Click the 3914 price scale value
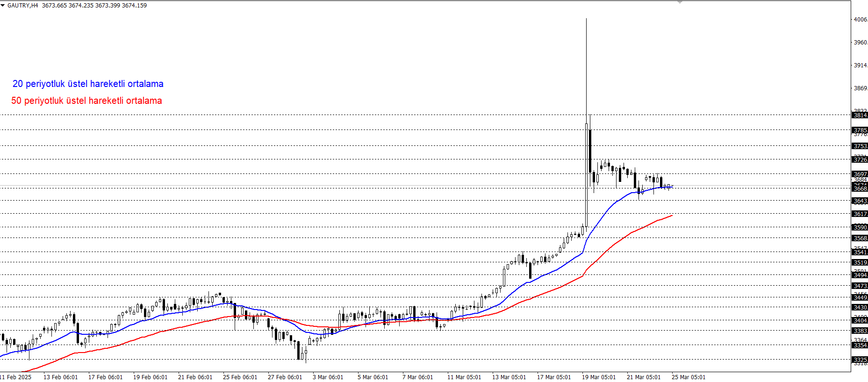This screenshot has height=382, width=868. click(861, 65)
